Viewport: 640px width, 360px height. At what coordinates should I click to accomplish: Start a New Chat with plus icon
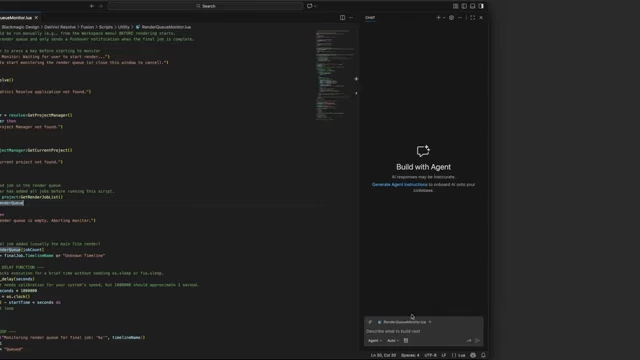tap(438, 18)
